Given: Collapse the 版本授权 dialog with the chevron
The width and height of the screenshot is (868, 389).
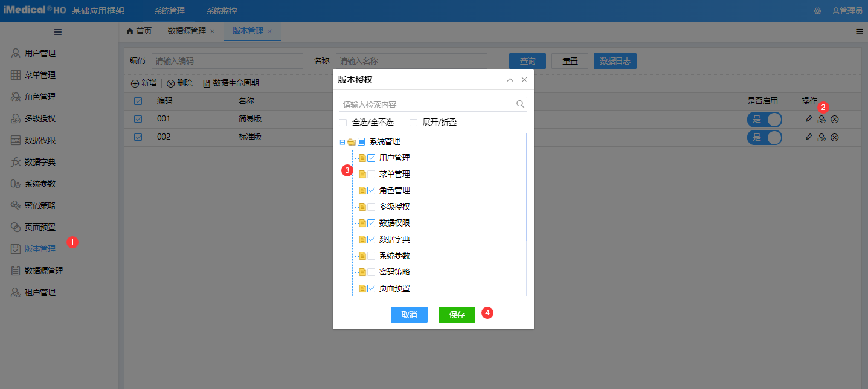Looking at the screenshot, I should (510, 79).
